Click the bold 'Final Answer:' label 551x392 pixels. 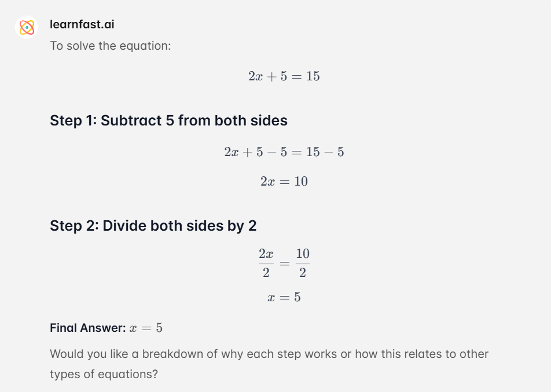click(x=88, y=328)
